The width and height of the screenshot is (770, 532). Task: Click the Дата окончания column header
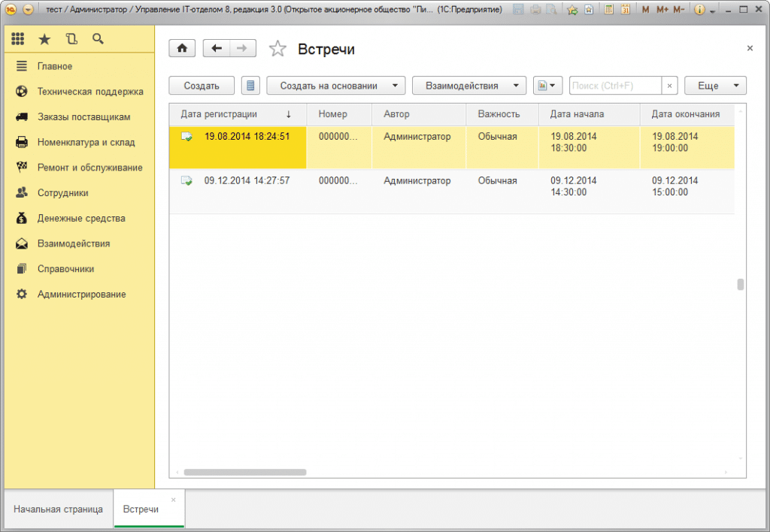tap(687, 114)
